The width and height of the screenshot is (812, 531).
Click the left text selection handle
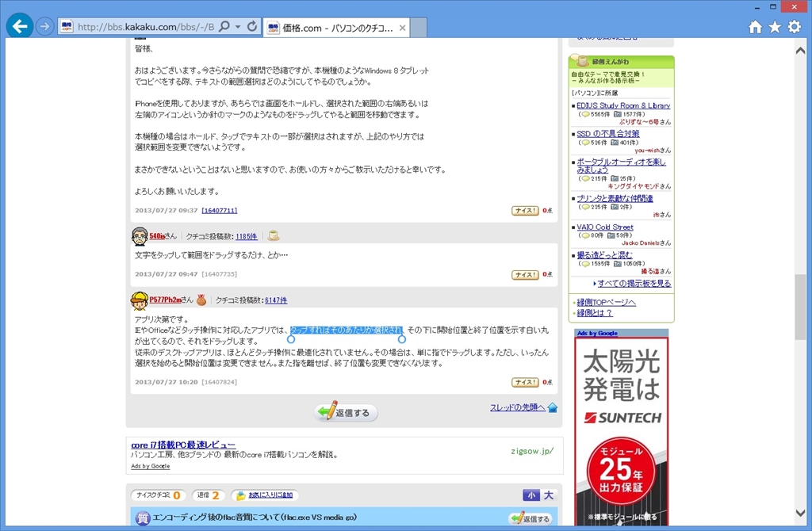click(291, 339)
